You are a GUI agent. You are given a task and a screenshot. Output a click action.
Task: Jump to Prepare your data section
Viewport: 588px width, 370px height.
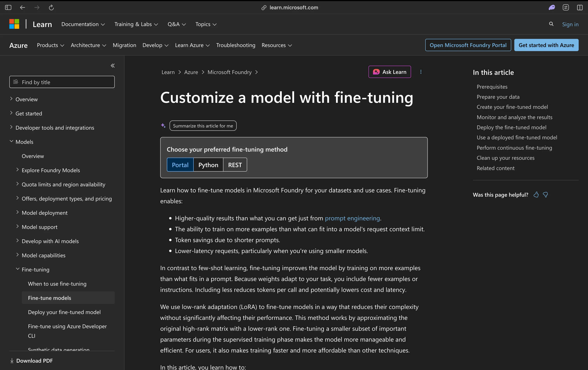[x=498, y=97]
